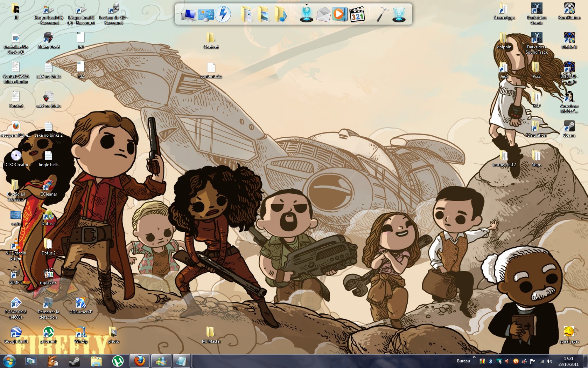
Task: Open the VLC media player shortcut
Action: [16, 249]
